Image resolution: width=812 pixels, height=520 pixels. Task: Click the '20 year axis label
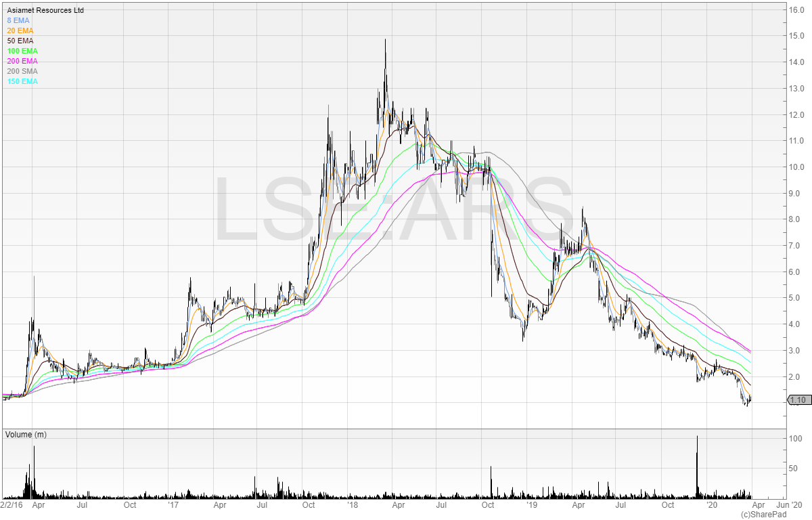710,504
